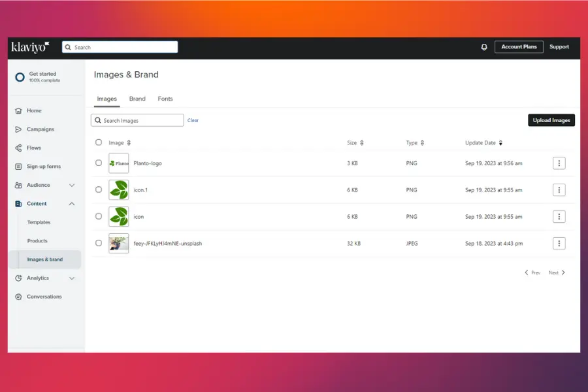Select the icon.1 row checkbox

coord(99,189)
